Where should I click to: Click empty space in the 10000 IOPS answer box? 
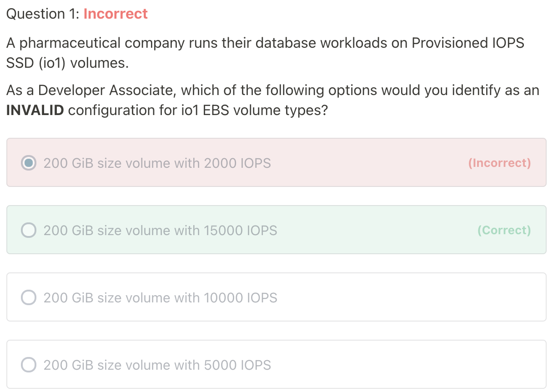pyautogui.click(x=409, y=297)
